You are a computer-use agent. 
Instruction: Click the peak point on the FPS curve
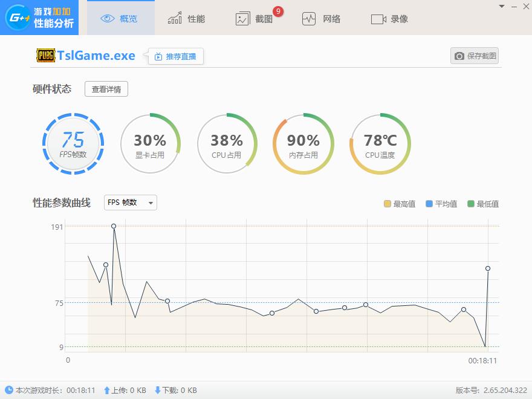click(114, 226)
